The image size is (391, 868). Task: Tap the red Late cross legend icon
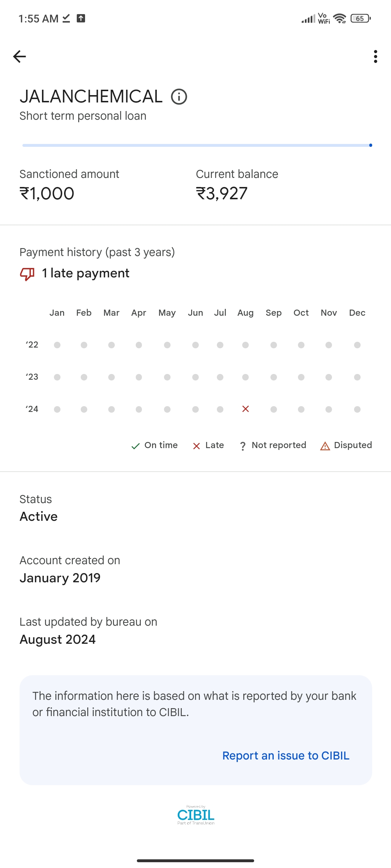(x=197, y=446)
